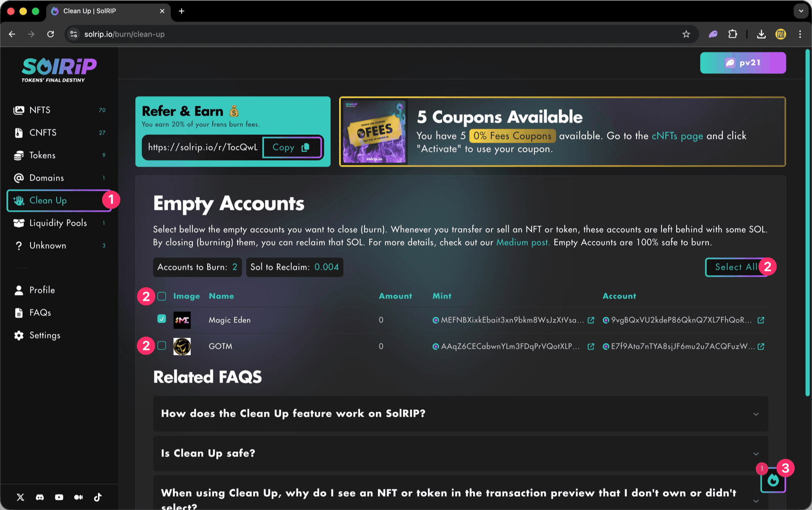
Task: Open the Profile page
Action: click(x=35, y=290)
